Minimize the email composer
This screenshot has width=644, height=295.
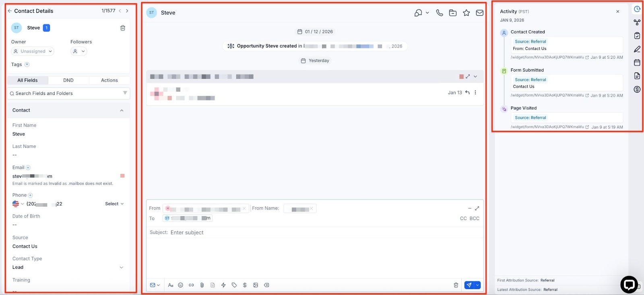point(469,208)
